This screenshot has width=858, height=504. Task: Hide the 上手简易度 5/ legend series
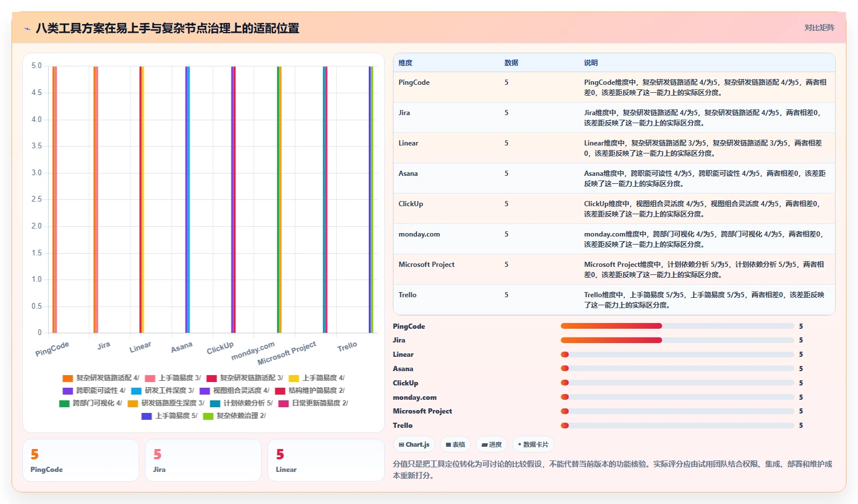(170, 416)
